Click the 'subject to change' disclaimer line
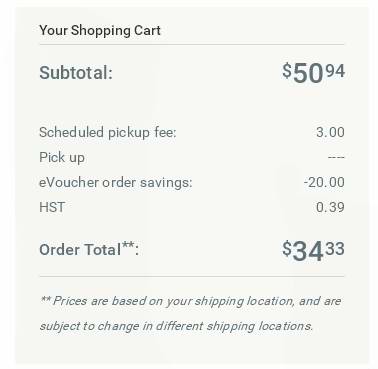 176,326
